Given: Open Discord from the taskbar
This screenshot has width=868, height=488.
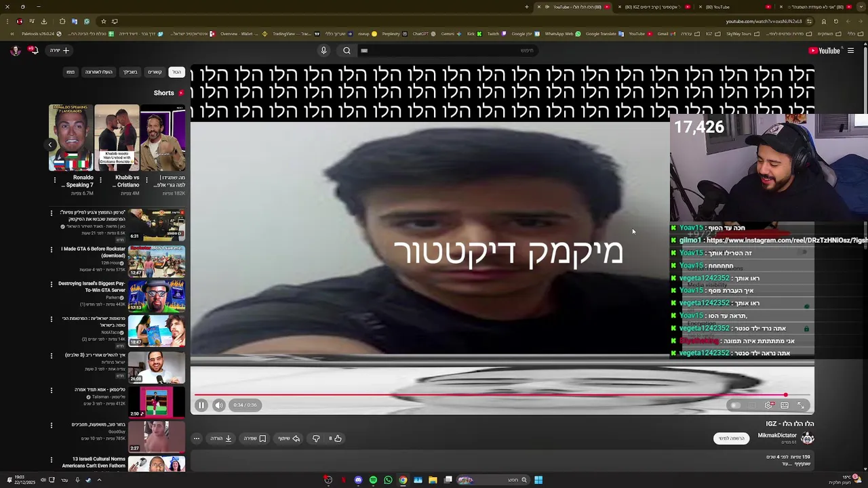Looking at the screenshot, I should coord(358,480).
